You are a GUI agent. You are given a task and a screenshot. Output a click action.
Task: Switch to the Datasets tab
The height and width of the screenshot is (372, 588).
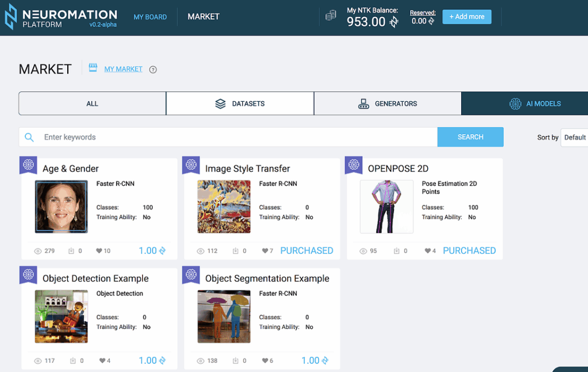tap(240, 103)
